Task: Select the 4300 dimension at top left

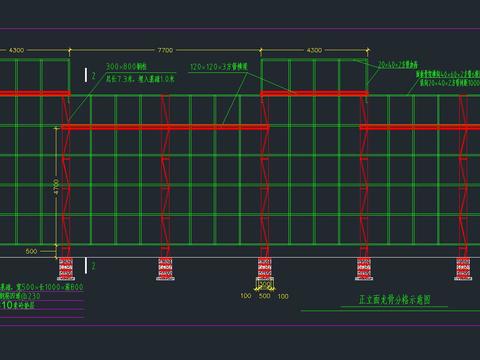Action: 16,50
